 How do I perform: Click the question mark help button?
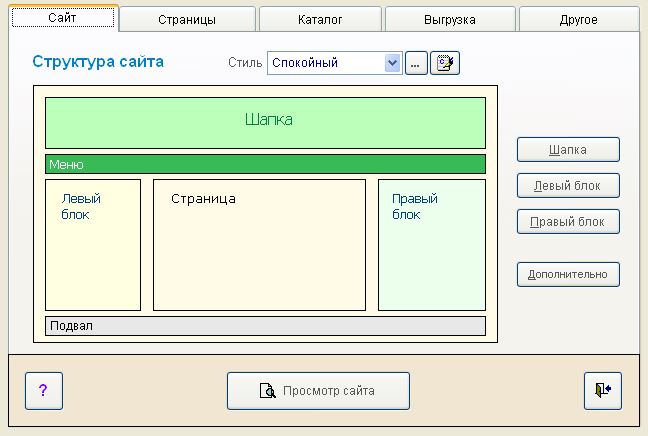(44, 391)
